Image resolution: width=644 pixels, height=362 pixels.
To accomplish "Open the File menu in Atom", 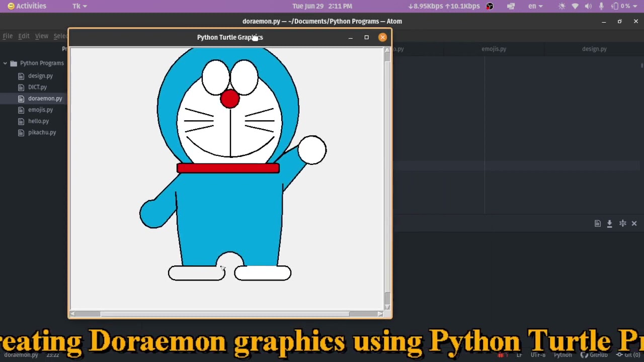I will tap(8, 36).
